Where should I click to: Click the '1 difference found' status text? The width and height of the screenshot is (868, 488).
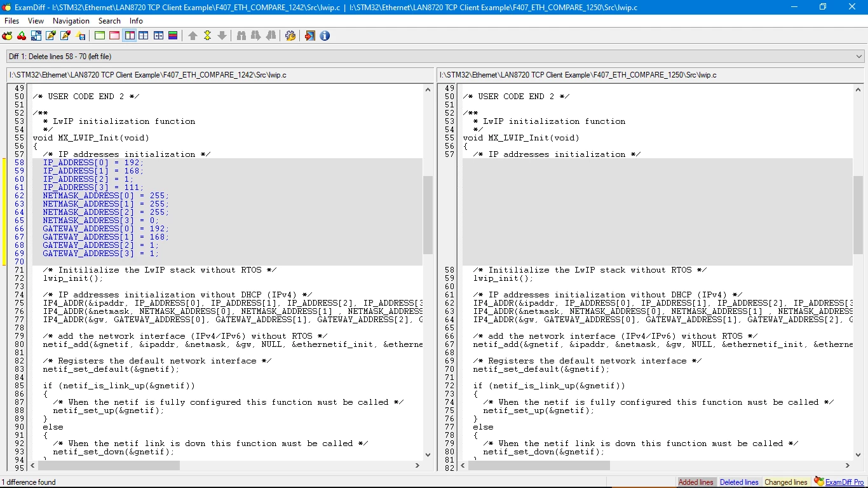[29, 482]
